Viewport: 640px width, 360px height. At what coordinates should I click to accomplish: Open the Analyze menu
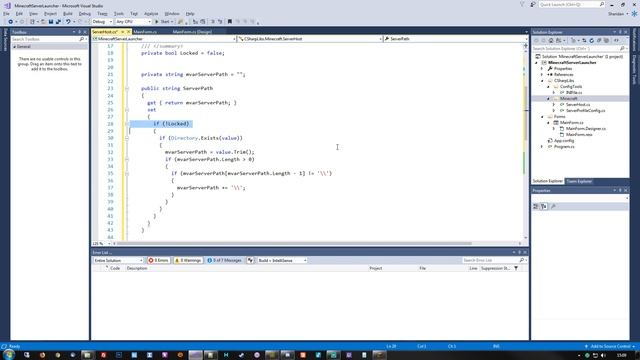click(x=151, y=13)
